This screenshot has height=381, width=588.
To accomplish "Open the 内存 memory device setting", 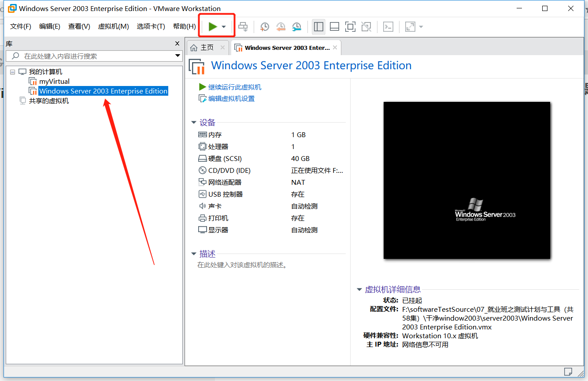I will point(215,135).
